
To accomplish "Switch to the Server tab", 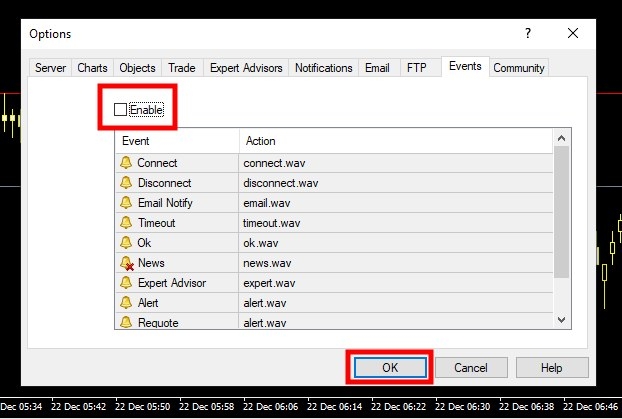I will [x=51, y=68].
